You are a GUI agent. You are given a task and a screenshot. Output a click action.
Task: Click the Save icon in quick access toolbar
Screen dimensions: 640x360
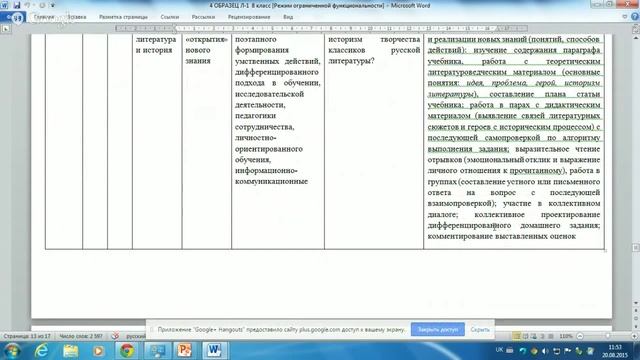[17, 5]
